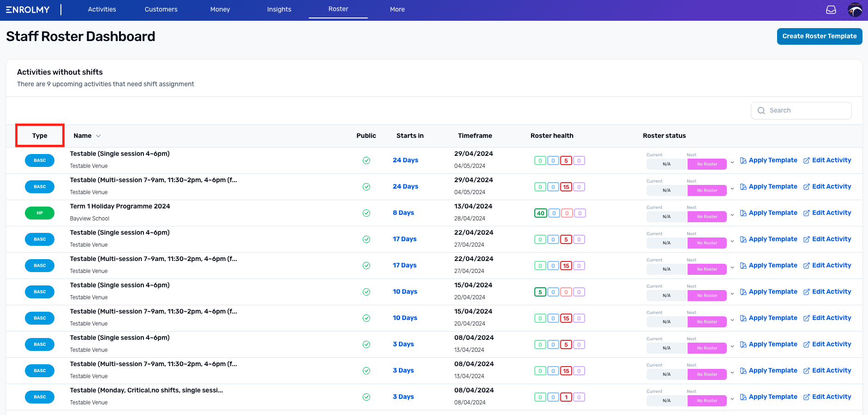Image resolution: width=868 pixels, height=415 pixels.
Task: Click red 15 health box for 29/04/2024 Multi-session
Action: [x=566, y=187]
